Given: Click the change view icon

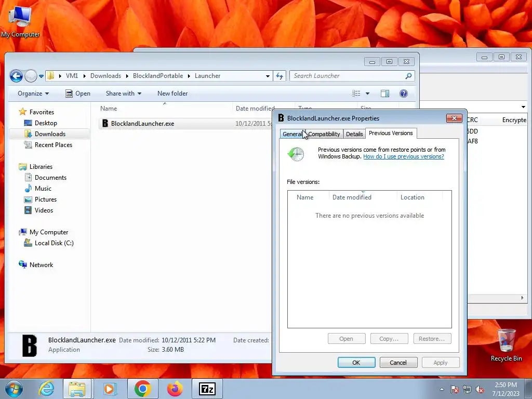Looking at the screenshot, I should point(356,94).
